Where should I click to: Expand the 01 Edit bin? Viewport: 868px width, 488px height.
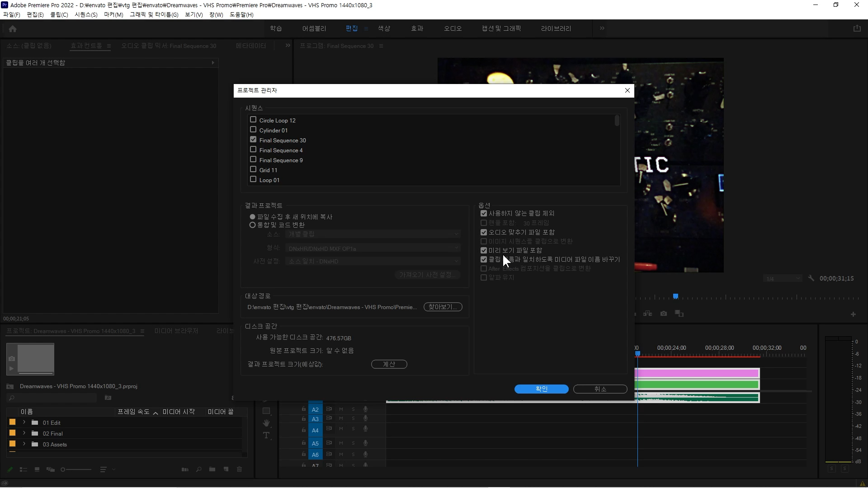point(24,422)
